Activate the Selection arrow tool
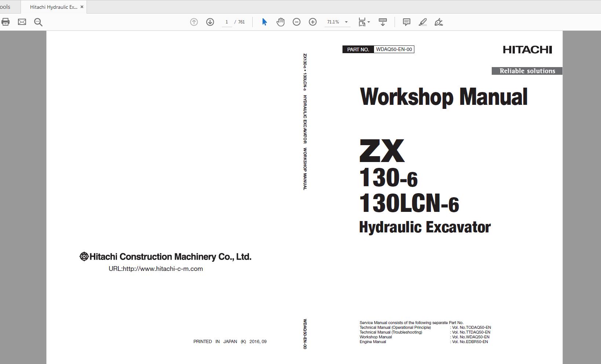The width and height of the screenshot is (601, 364). (264, 22)
